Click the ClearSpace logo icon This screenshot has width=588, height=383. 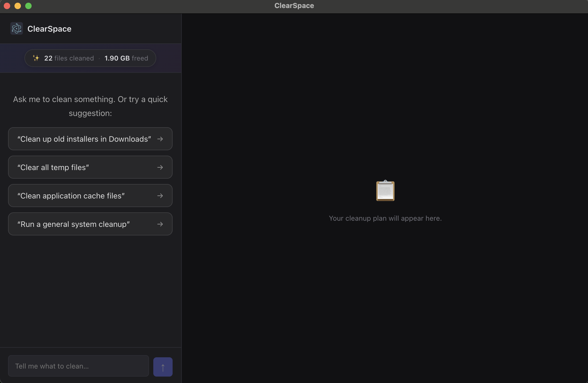point(17,29)
